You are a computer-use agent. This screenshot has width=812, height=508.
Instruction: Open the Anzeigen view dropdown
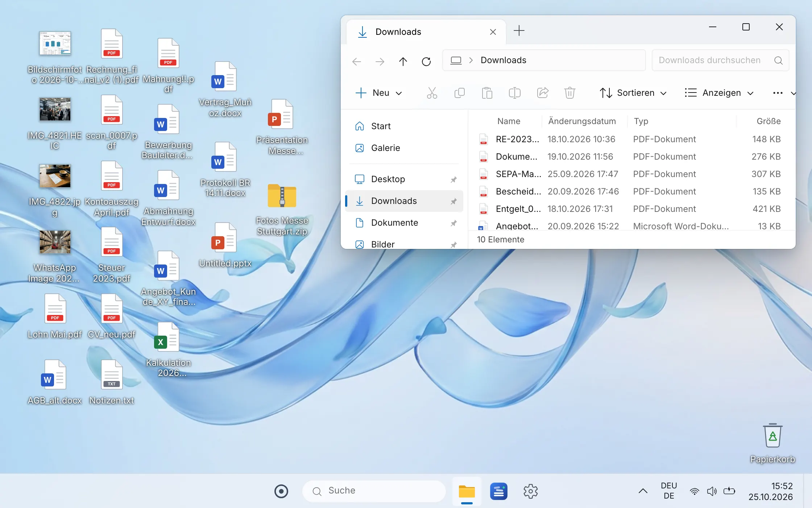(x=719, y=93)
